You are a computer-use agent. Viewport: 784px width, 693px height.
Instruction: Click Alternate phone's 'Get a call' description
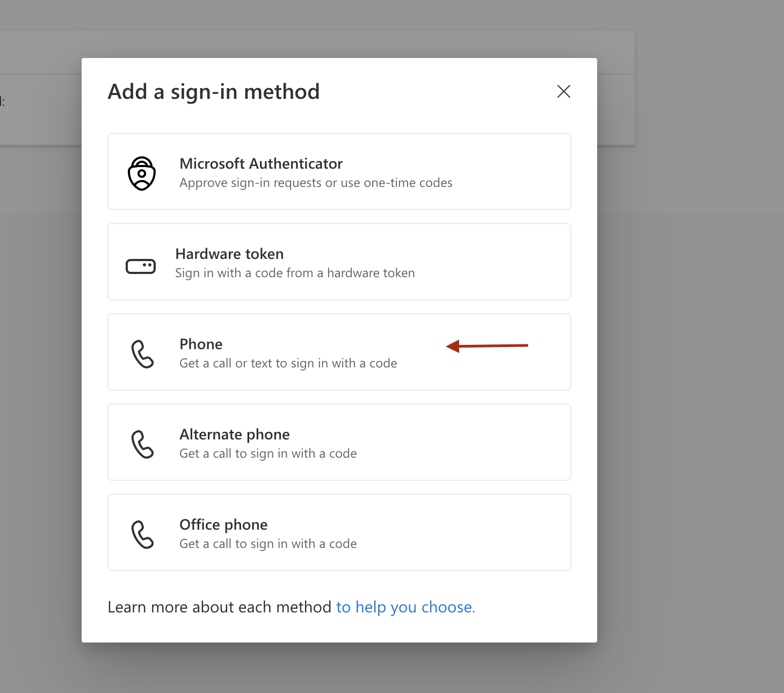(268, 454)
